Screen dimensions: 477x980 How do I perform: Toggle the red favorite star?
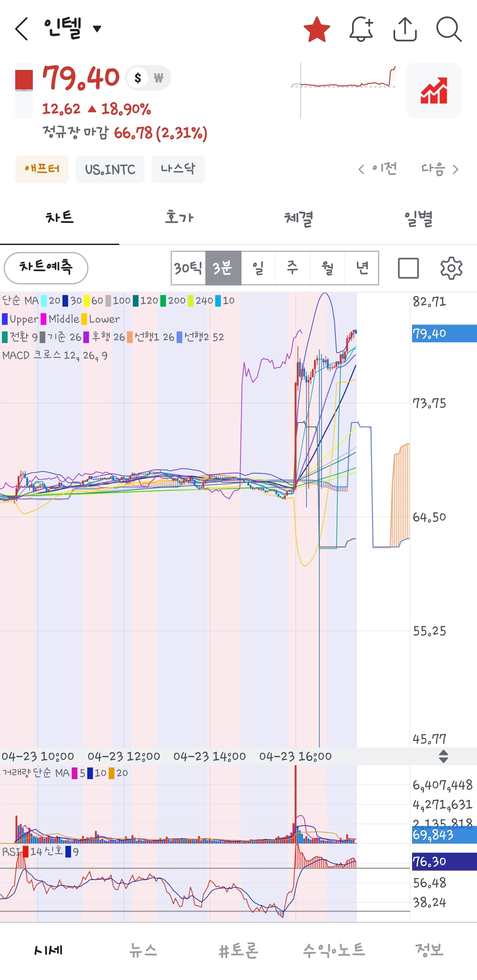pyautogui.click(x=317, y=29)
